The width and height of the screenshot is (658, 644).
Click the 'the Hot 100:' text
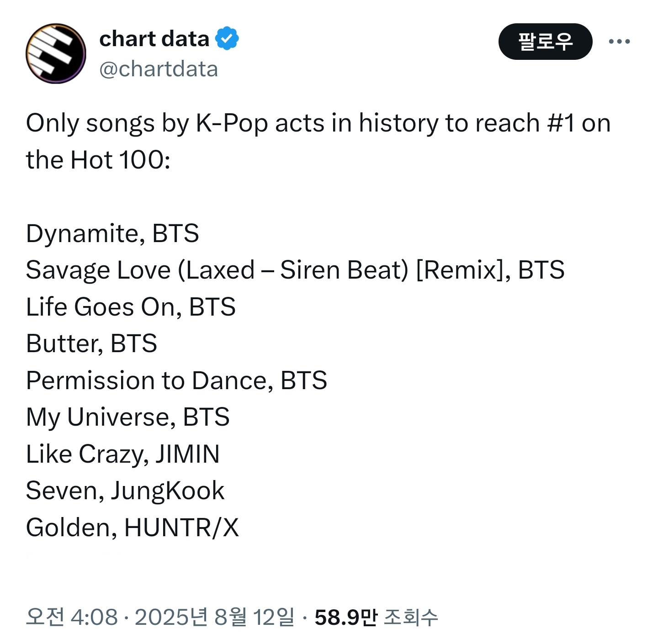pos(98,160)
